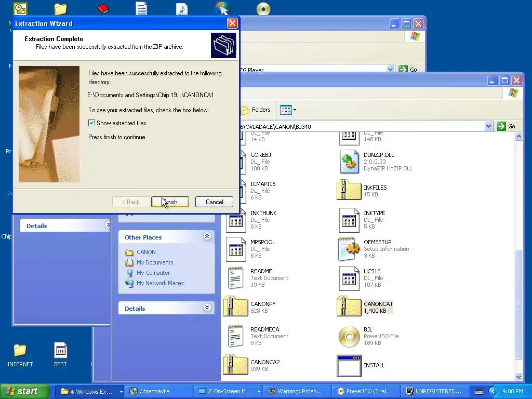Open the globe with cursor desktop icon
The width and height of the screenshot is (532, 399).
(x=222, y=8)
